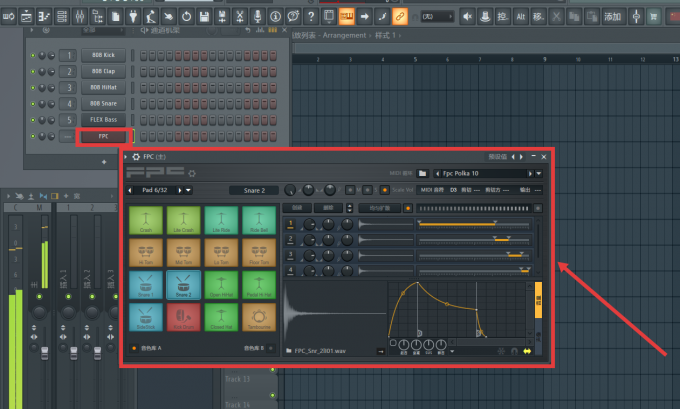Go to the previous preset in the FPC title bar
This screenshot has width=680, height=409.
pos(513,157)
